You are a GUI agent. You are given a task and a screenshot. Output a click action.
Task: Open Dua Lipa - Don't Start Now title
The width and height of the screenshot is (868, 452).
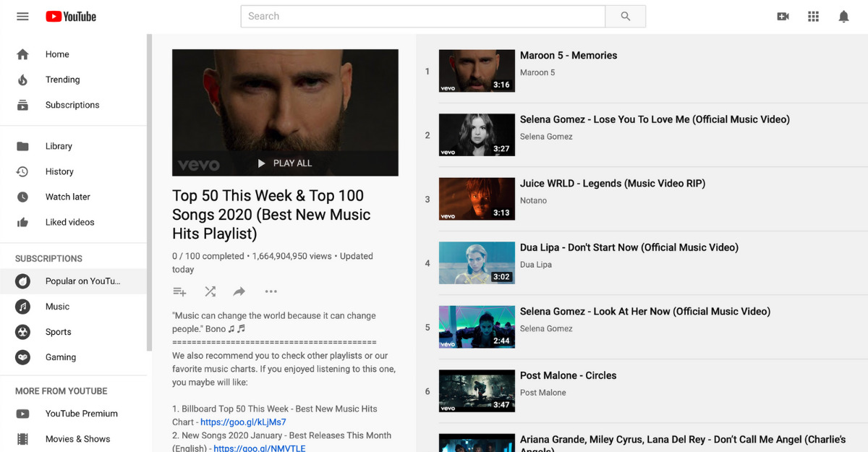pyautogui.click(x=629, y=247)
